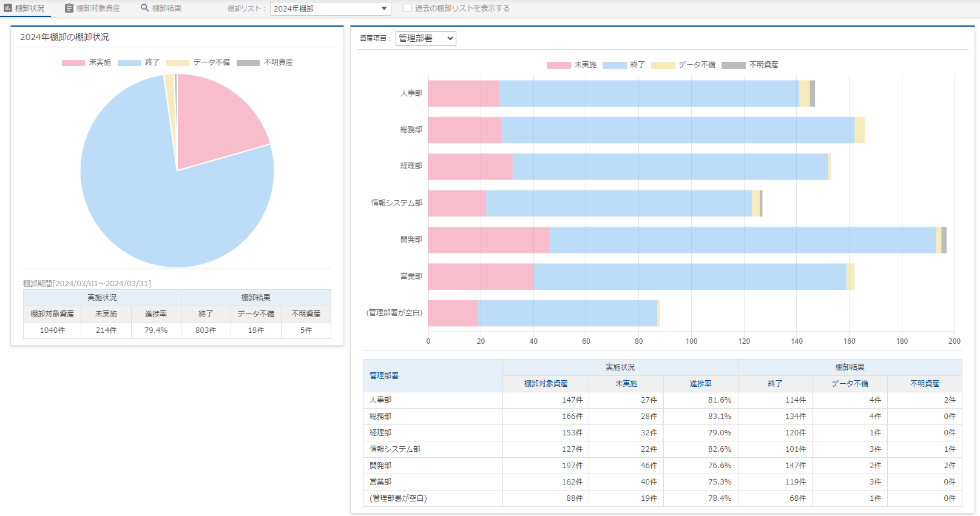The width and height of the screenshot is (980, 516).
Task: Open the 資産項目 管理部署 dropdown
Action: (425, 38)
